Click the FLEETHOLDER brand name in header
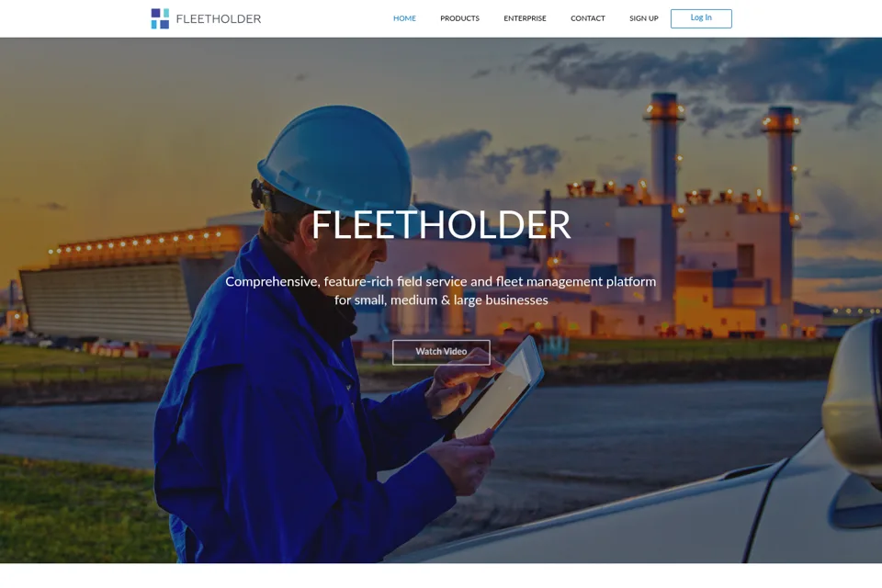Image resolution: width=882 pixels, height=588 pixels. pyautogui.click(x=219, y=19)
